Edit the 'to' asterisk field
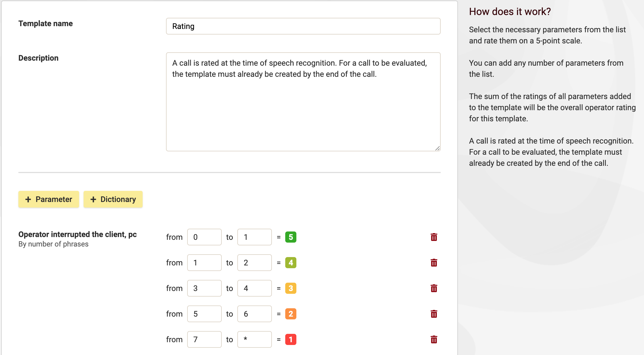The image size is (644, 355). 254,339
